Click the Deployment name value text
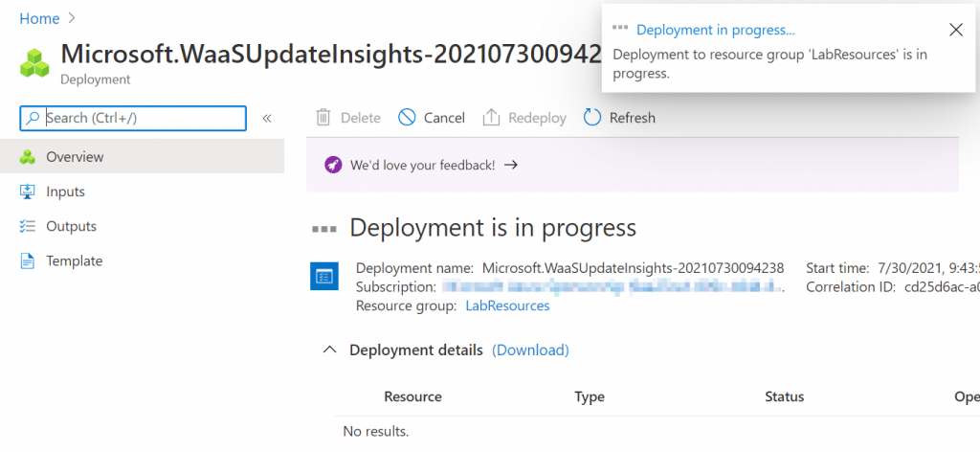The width and height of the screenshot is (980, 452). pos(634,268)
